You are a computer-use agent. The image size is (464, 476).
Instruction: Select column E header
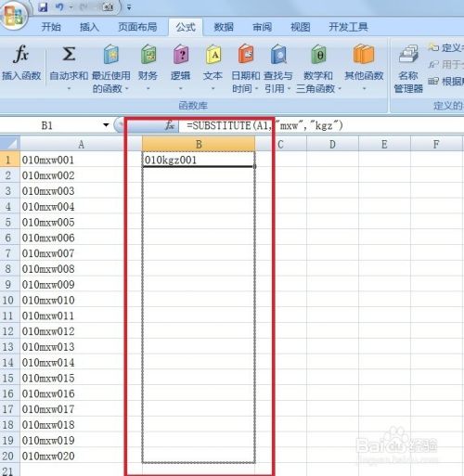(x=384, y=144)
